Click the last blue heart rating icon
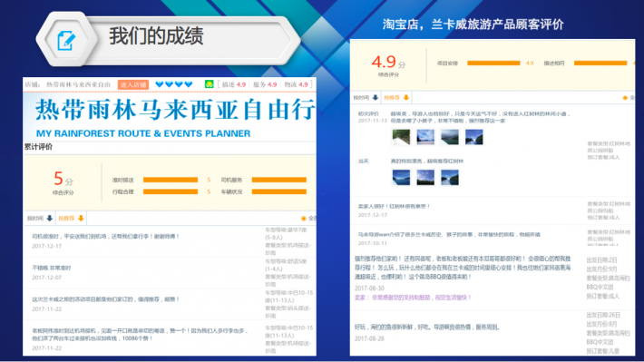644x362 pixels. tap(189, 84)
